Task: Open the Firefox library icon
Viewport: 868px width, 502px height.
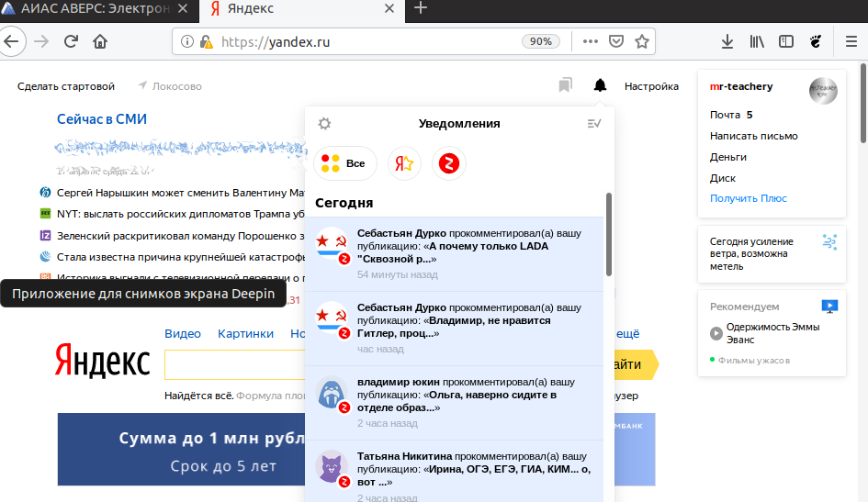Action: (x=757, y=41)
